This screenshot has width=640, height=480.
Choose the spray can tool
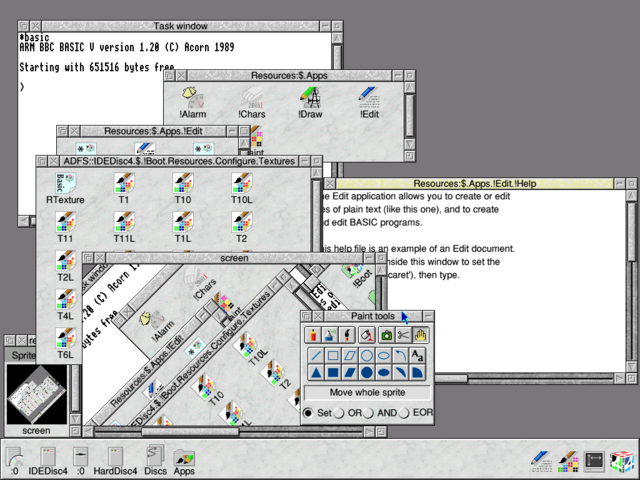[330, 335]
